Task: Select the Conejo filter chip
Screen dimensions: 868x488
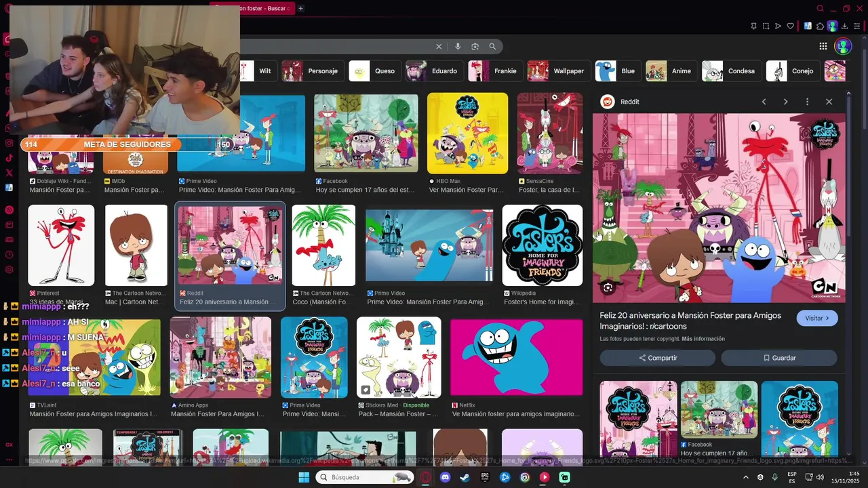Action: 793,70
